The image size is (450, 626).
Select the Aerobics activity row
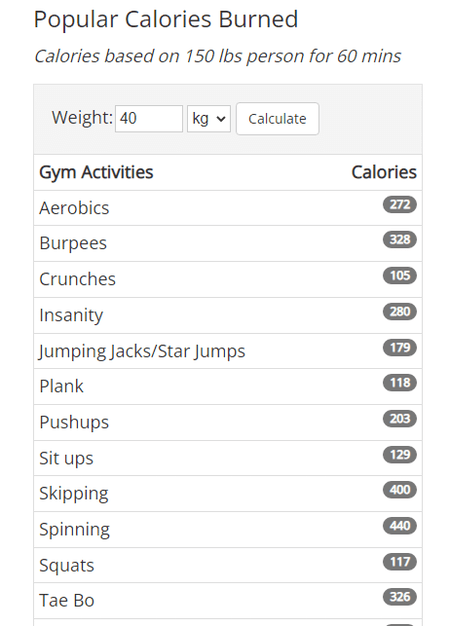[x=228, y=208]
